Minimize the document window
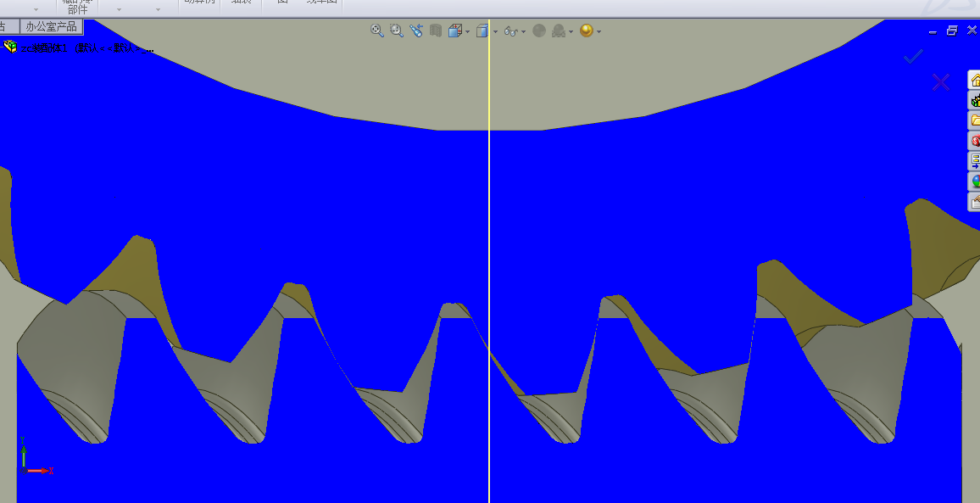Image resolution: width=980 pixels, height=503 pixels. tap(933, 31)
